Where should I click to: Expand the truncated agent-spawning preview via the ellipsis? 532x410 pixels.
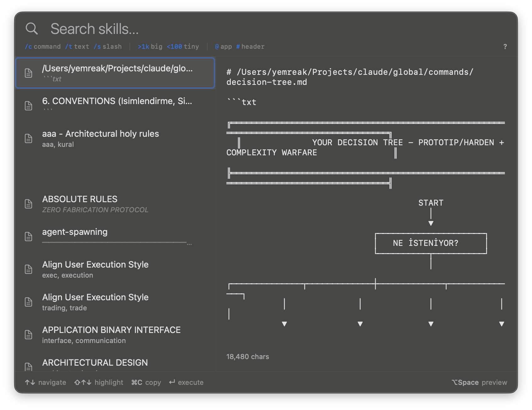[x=189, y=244]
